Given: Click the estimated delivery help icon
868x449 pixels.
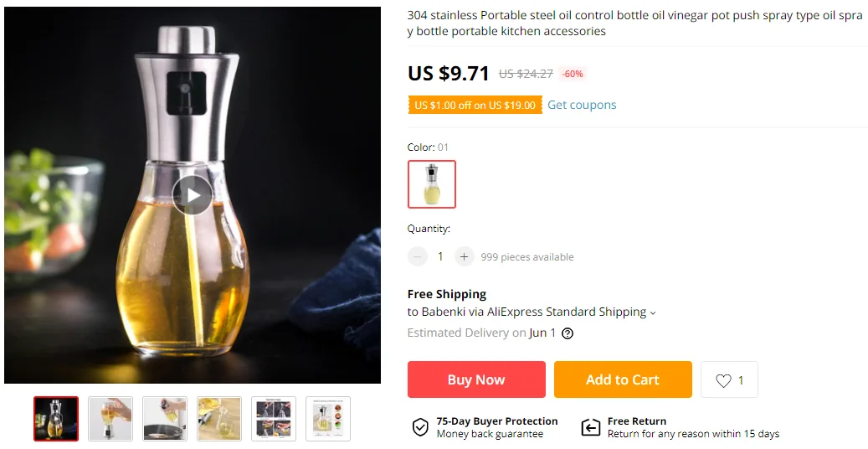Looking at the screenshot, I should click(568, 333).
